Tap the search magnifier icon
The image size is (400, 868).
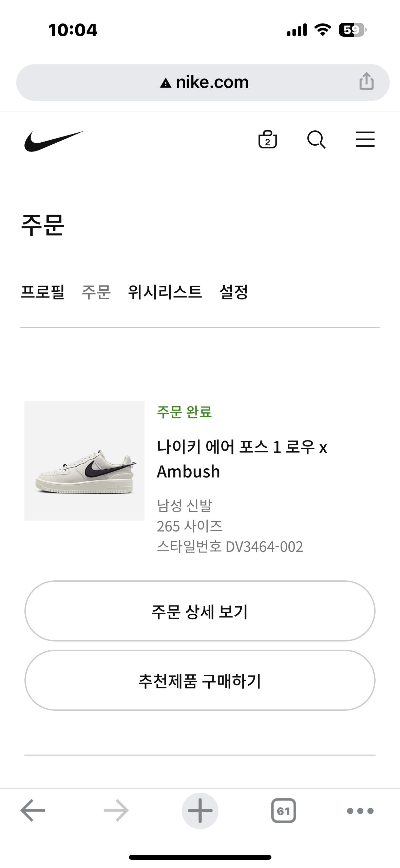coord(316,139)
